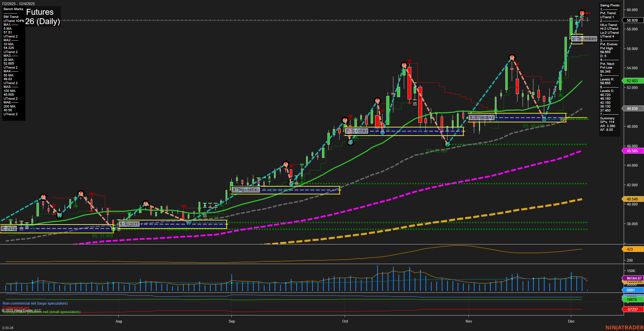Click the Futures 26 (Daily) chart title
This screenshot has height=331, width=644.
click(43, 16)
